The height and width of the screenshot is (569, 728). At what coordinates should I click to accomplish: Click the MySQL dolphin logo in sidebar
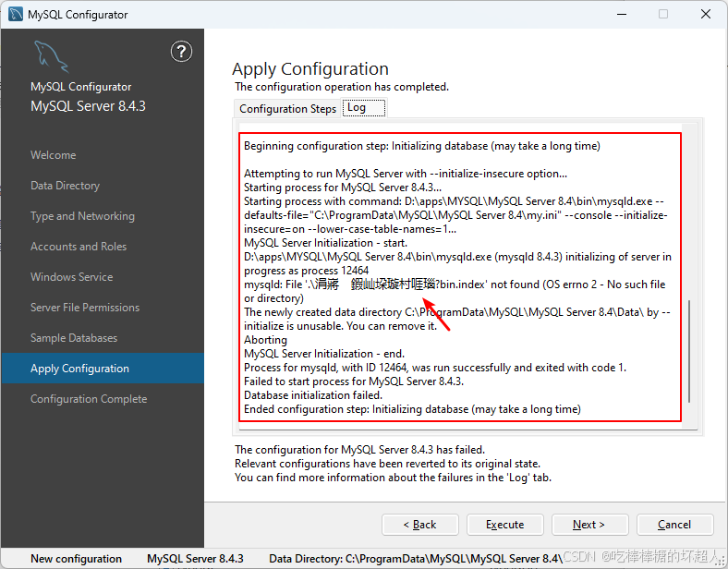tap(51, 56)
